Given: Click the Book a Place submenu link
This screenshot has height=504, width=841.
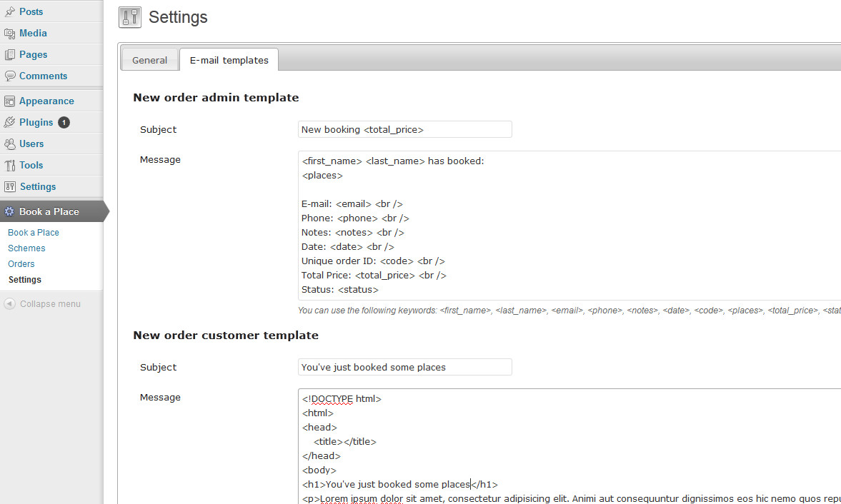Looking at the screenshot, I should [x=34, y=233].
